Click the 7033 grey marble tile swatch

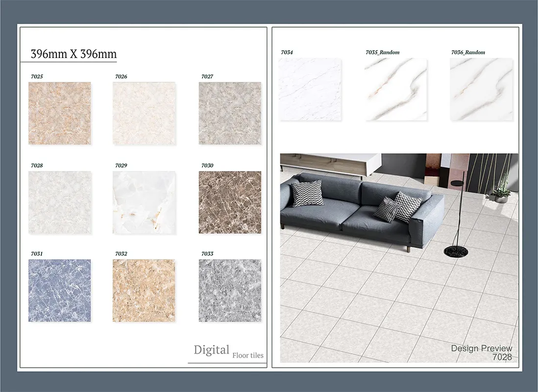(230, 291)
